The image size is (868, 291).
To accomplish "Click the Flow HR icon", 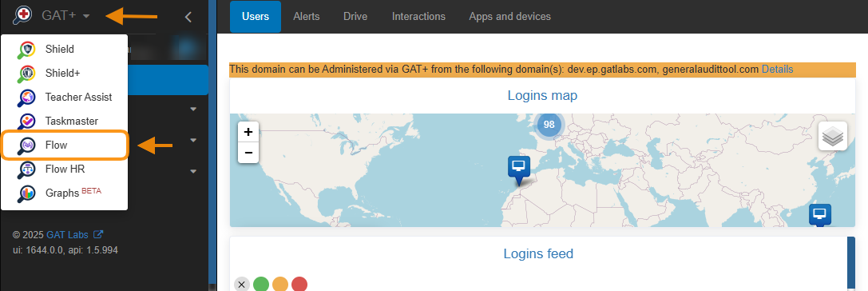I will point(26,169).
